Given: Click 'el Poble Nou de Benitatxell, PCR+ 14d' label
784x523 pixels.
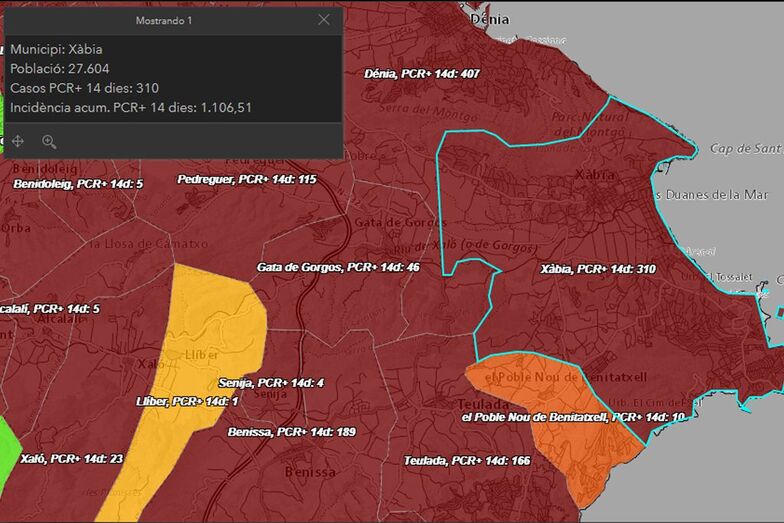Looking at the screenshot, I should (573, 418).
